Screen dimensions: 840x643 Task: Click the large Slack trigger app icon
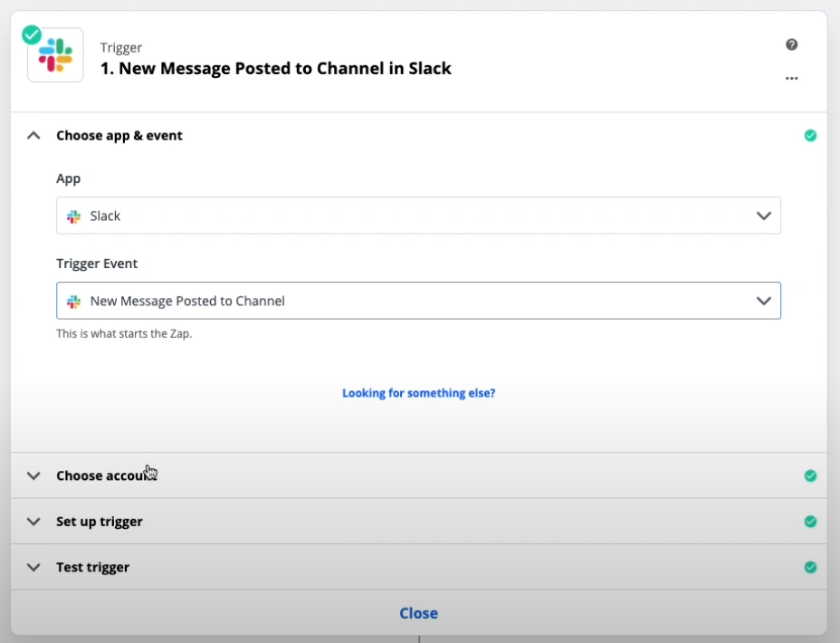click(x=55, y=55)
